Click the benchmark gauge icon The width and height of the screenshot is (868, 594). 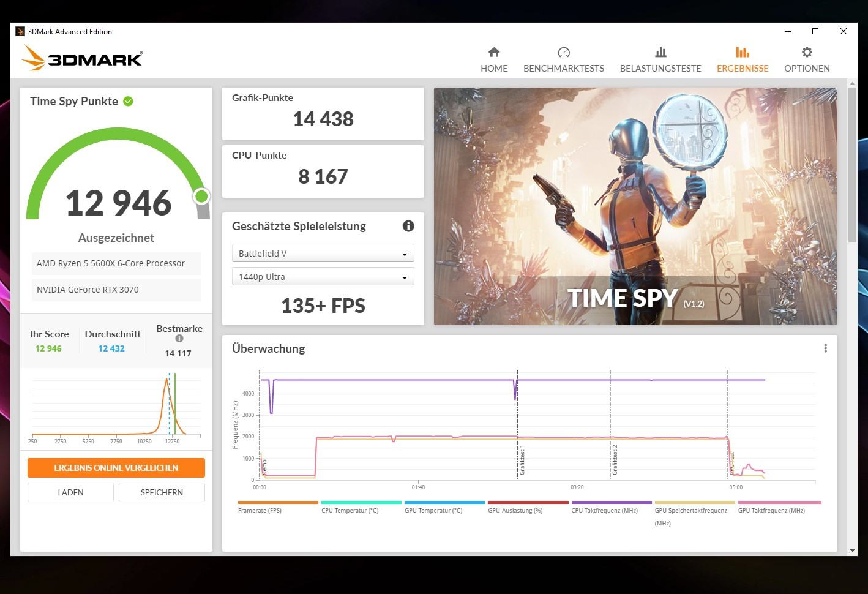[x=564, y=52]
